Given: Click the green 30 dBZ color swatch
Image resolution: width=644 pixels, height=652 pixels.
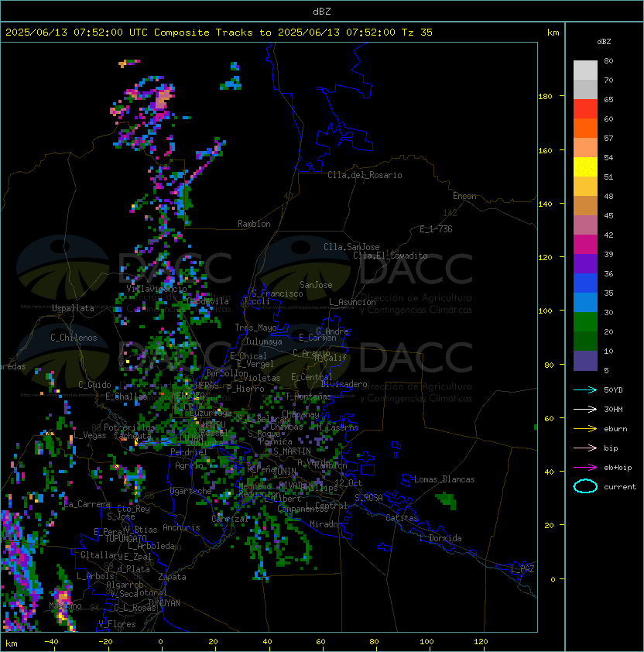Looking at the screenshot, I should 585,322.
